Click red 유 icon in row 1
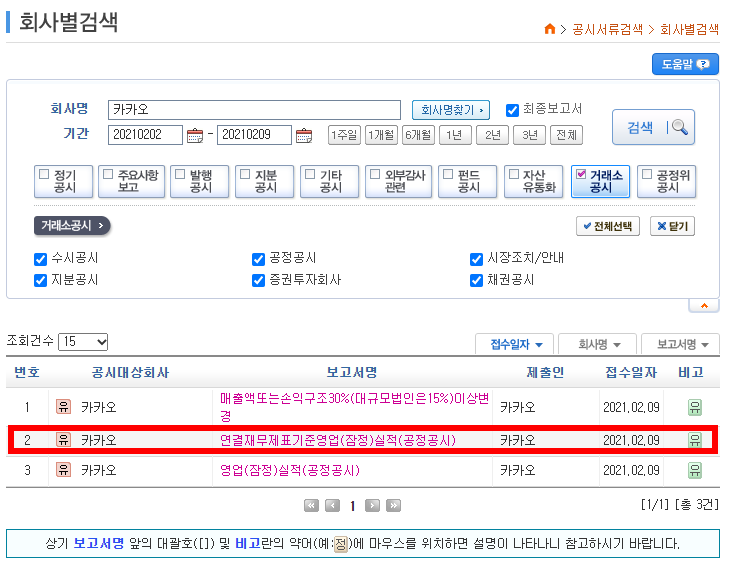This screenshot has height=571, width=730. 63,407
